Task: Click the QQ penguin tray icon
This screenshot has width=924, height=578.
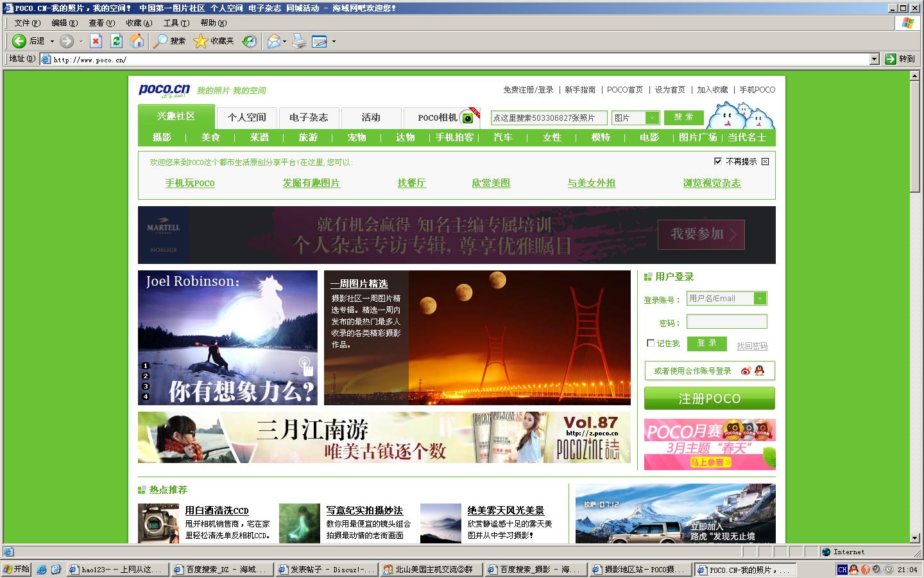Action: 854,569
